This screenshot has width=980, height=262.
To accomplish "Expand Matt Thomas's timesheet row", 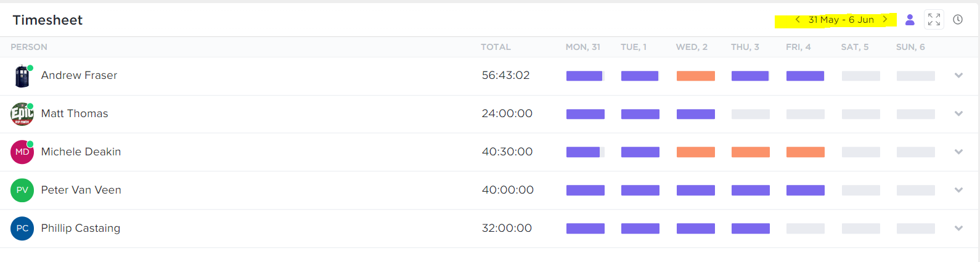I will [x=958, y=114].
